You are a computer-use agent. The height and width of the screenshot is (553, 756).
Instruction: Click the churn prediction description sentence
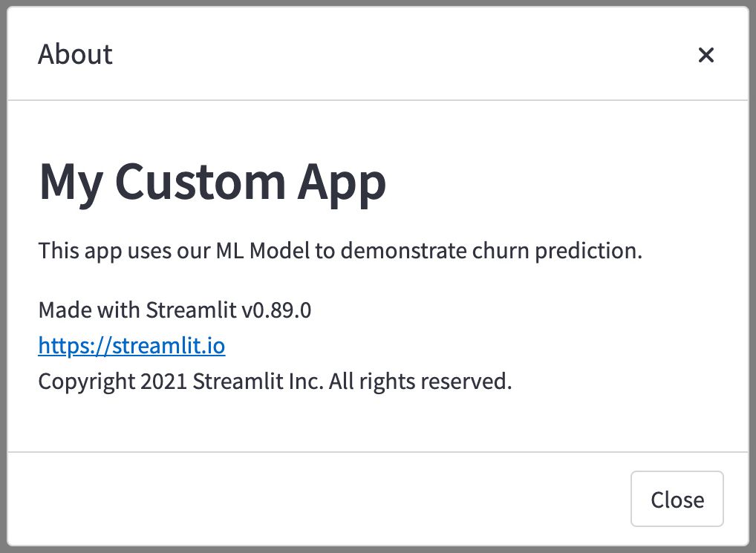[339, 250]
